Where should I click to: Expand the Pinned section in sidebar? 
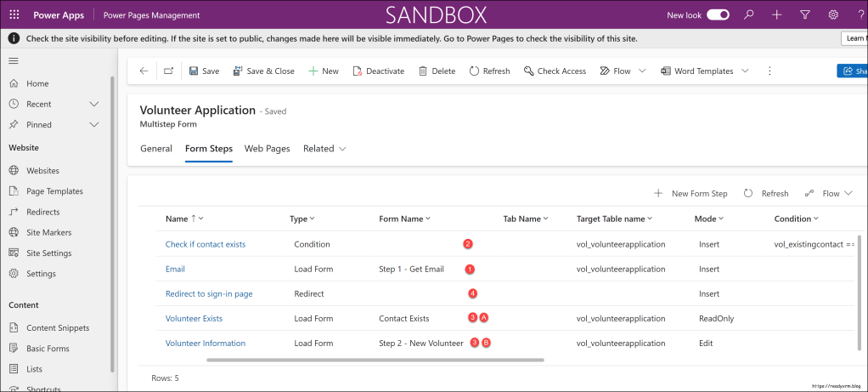pos(94,124)
